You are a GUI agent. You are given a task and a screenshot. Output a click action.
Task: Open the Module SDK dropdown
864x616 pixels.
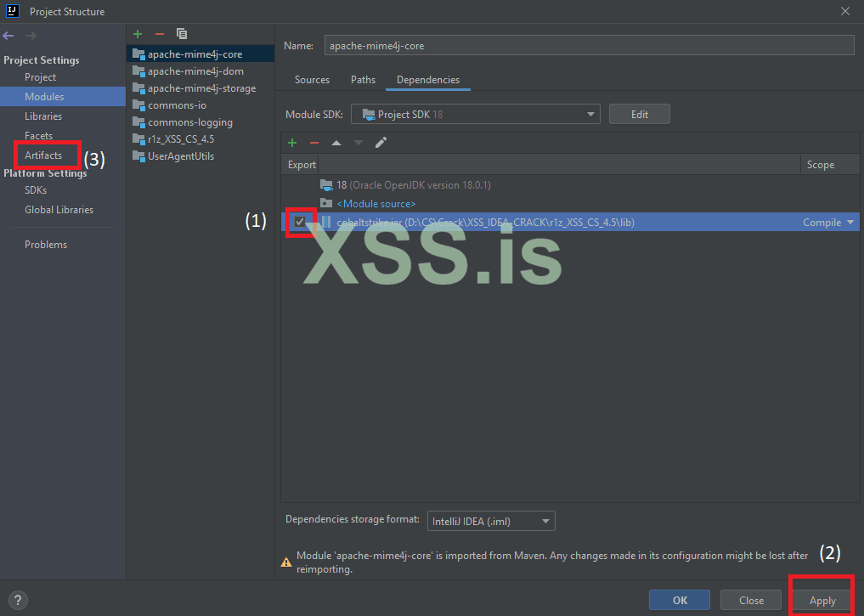pos(476,114)
